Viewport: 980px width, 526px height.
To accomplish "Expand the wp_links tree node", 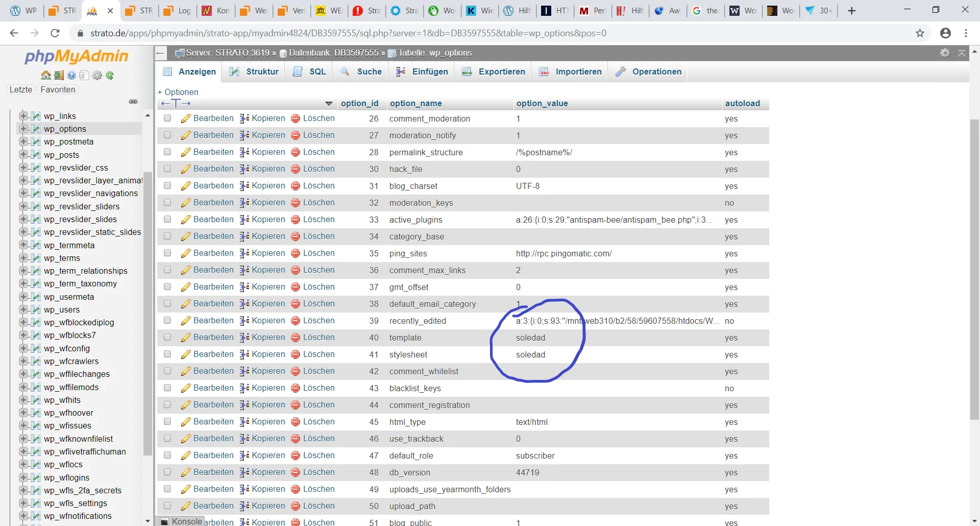I will (23, 116).
